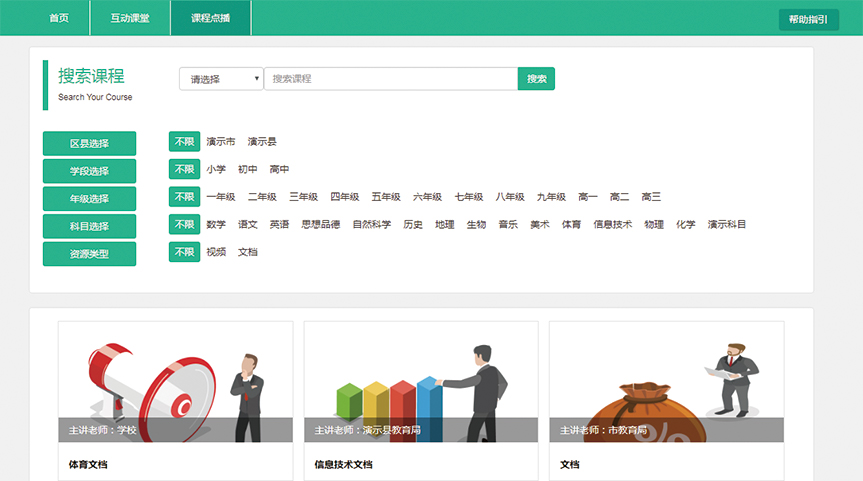Filter by grade 八年级

point(510,196)
